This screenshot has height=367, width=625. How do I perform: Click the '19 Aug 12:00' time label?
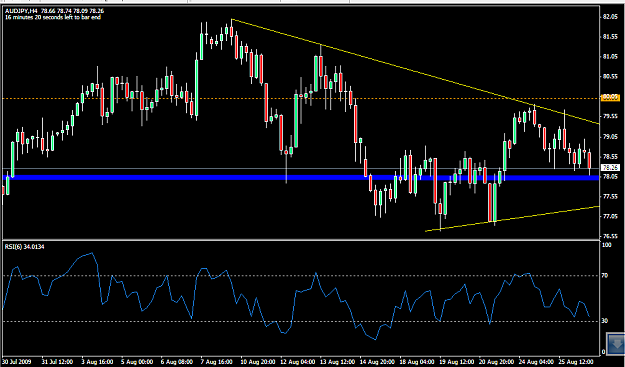point(456,361)
